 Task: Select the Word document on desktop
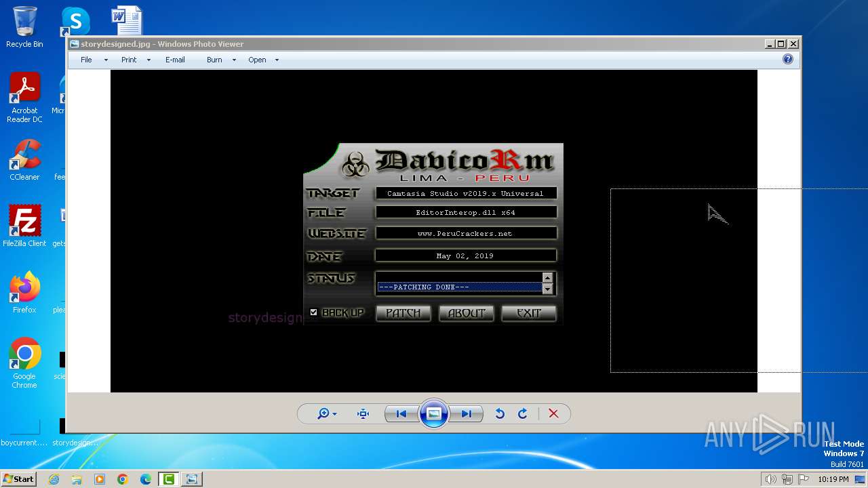click(x=127, y=20)
